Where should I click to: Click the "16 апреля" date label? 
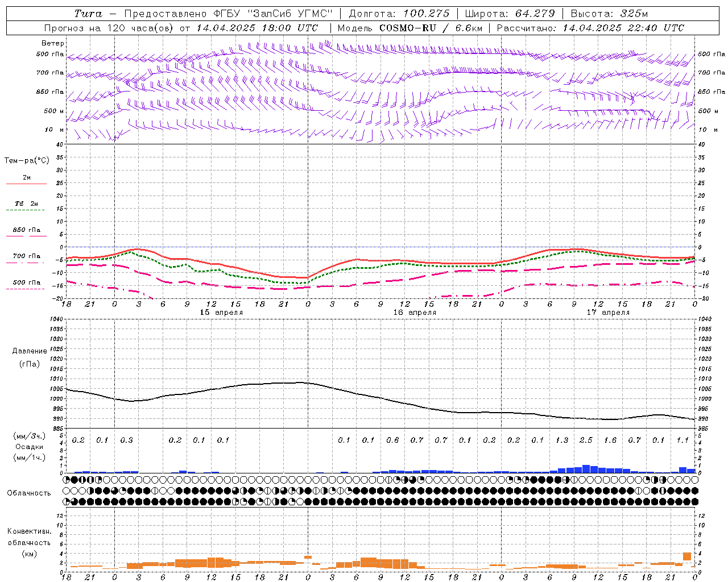pos(415,313)
